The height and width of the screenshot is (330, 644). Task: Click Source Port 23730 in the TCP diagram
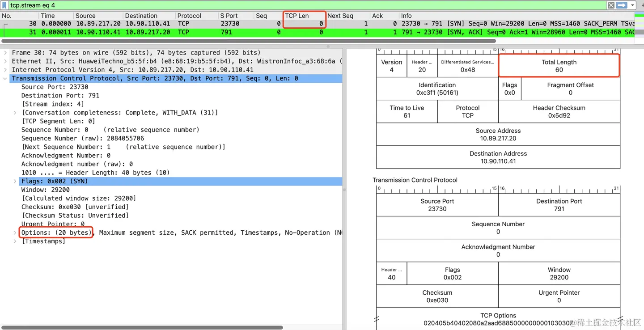[437, 205]
